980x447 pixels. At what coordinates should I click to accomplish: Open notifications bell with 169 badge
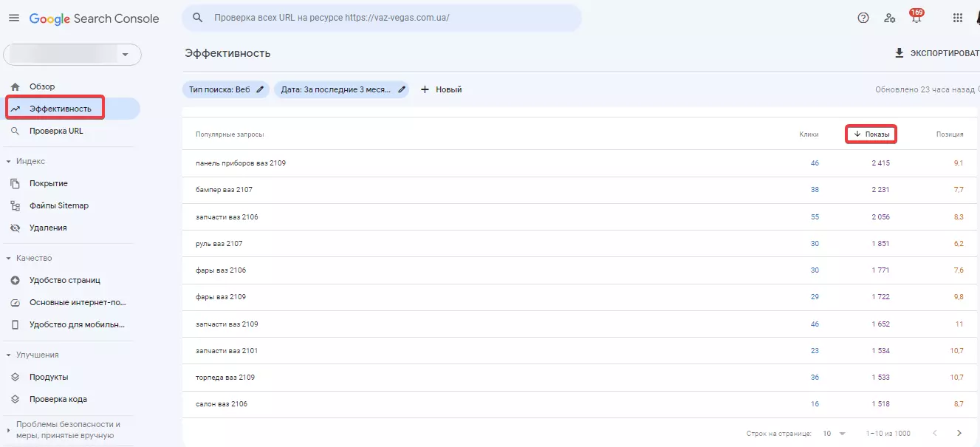click(916, 17)
